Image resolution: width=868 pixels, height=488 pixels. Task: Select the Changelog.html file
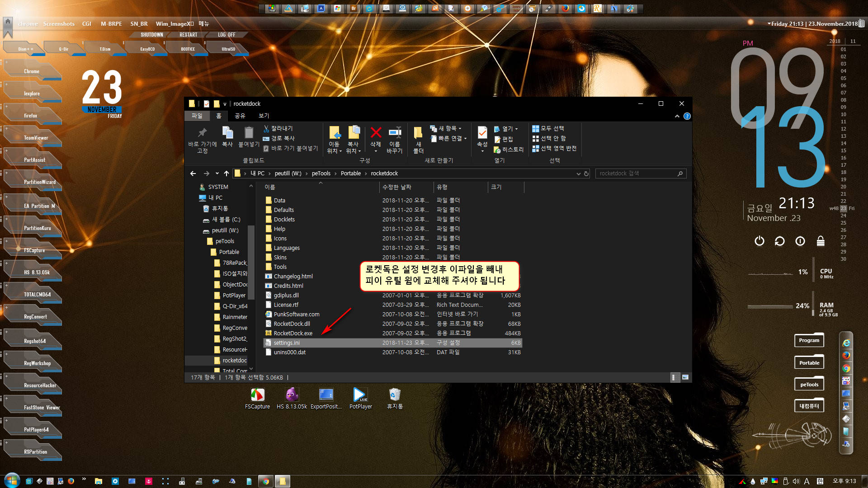click(293, 277)
